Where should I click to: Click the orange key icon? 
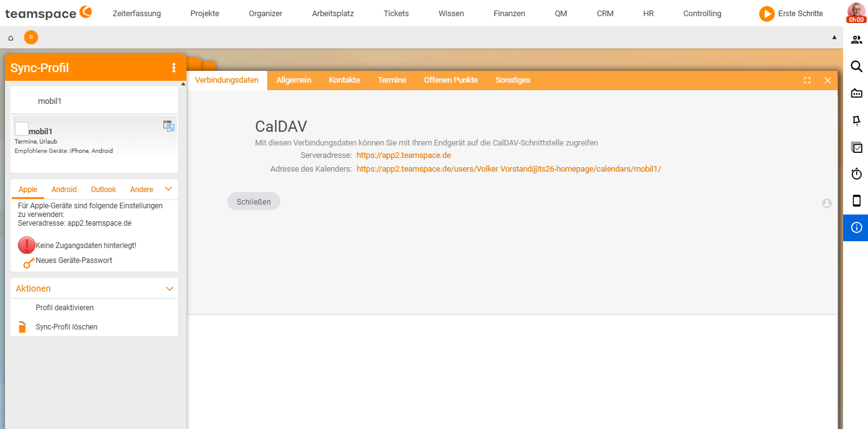[x=29, y=262]
